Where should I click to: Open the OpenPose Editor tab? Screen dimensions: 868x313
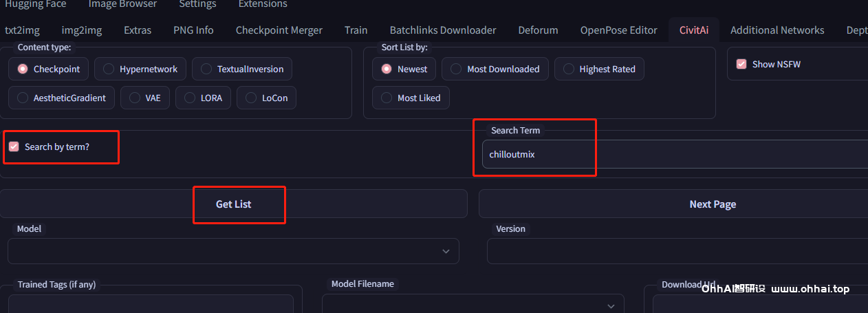click(619, 30)
